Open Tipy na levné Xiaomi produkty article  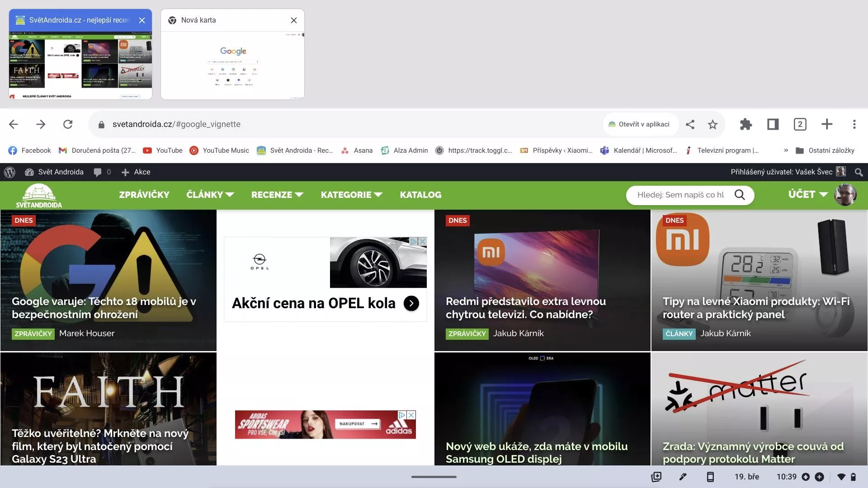756,308
